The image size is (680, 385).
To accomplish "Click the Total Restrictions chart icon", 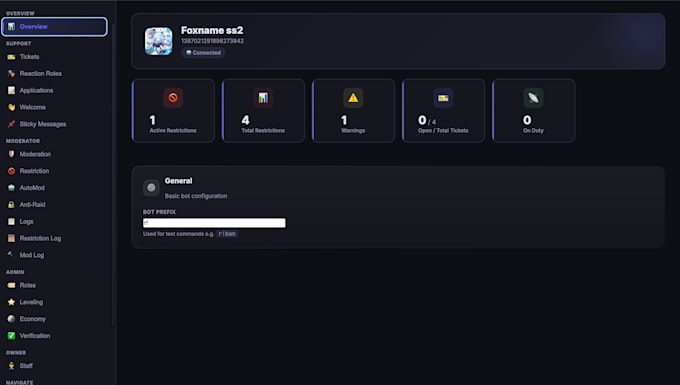I will pyautogui.click(x=263, y=98).
